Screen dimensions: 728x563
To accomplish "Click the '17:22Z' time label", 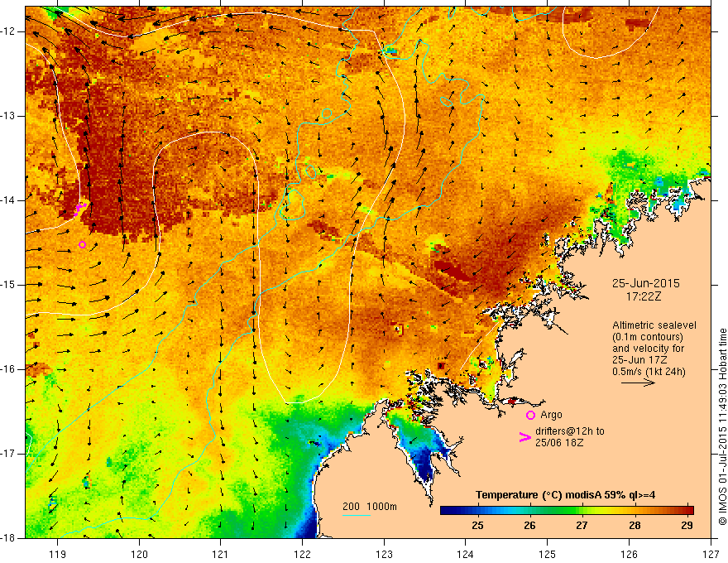I will click(643, 296).
